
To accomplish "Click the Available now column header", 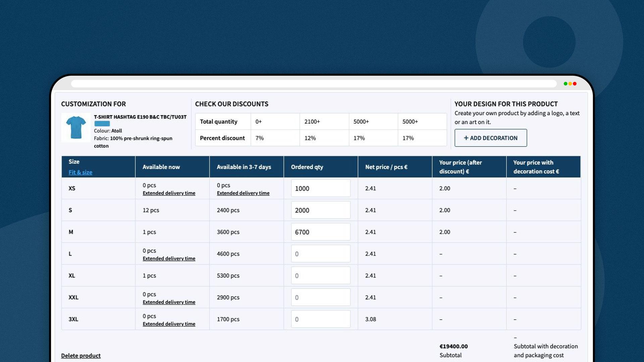I will 172,167.
